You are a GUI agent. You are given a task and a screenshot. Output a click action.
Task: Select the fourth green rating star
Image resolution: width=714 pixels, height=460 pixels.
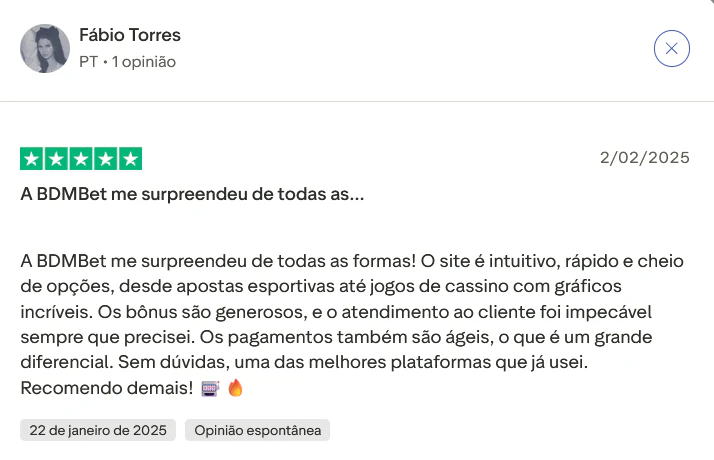[106, 158]
